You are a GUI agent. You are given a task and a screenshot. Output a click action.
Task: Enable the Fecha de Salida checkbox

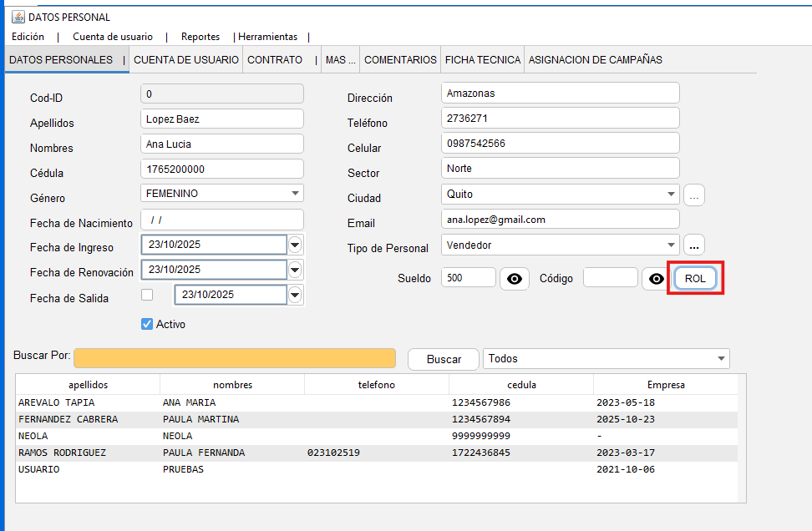[148, 295]
